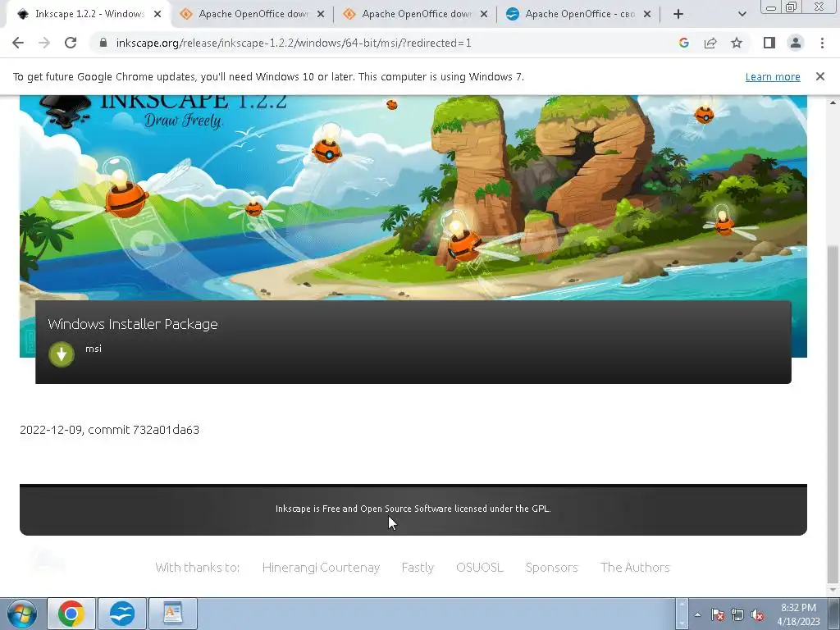Click the Windows Installer Package heading
The image size is (840, 630).
(x=133, y=324)
